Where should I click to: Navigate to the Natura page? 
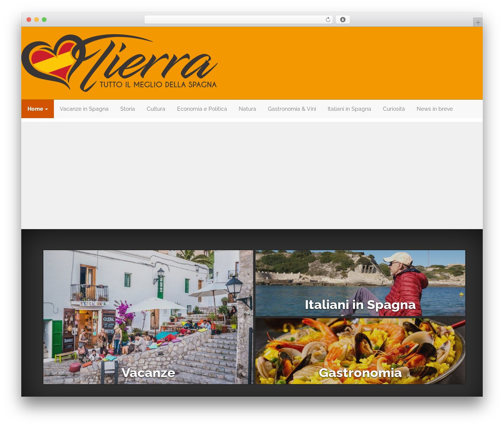tap(247, 109)
